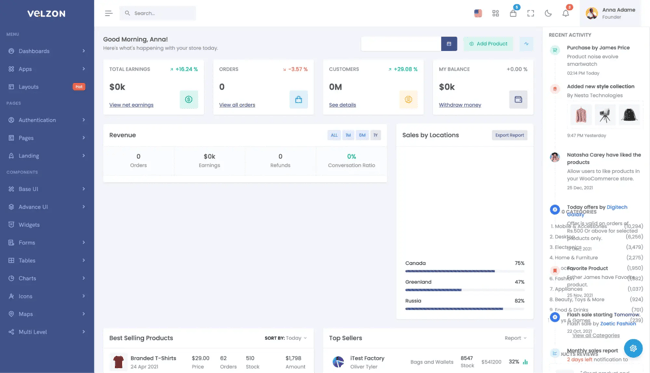Open the shopping cart bag icon
This screenshot has height=373, width=650.
click(513, 13)
